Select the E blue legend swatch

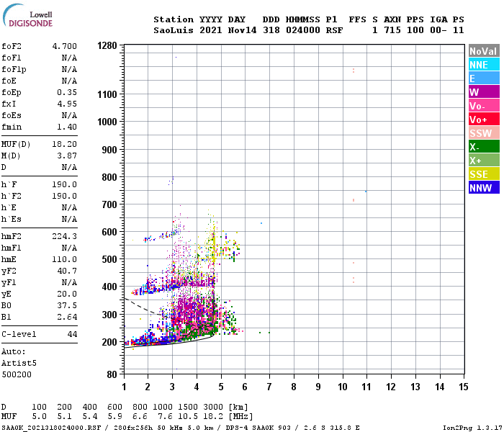(484, 78)
